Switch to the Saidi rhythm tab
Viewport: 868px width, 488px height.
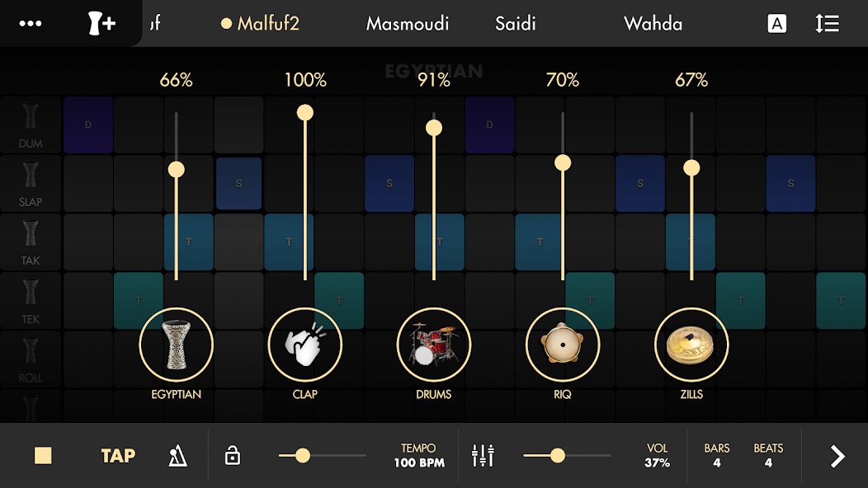(x=516, y=23)
